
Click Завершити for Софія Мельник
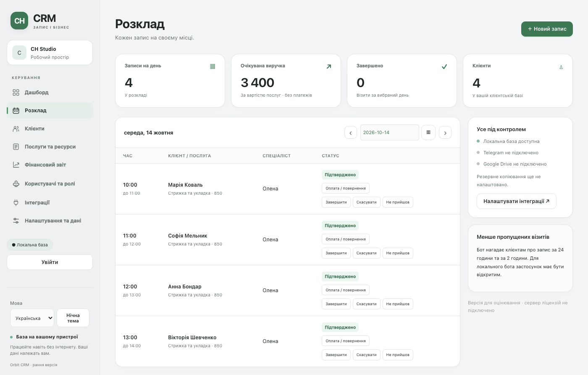pyautogui.click(x=336, y=253)
